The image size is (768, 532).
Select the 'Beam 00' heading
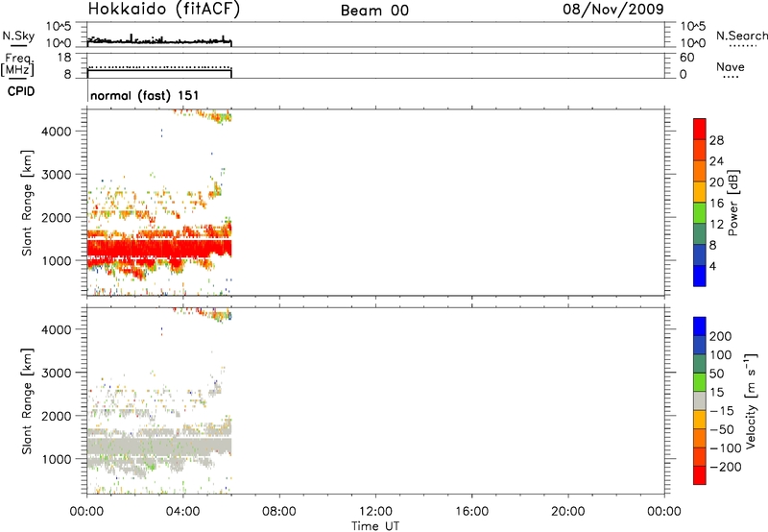374,11
